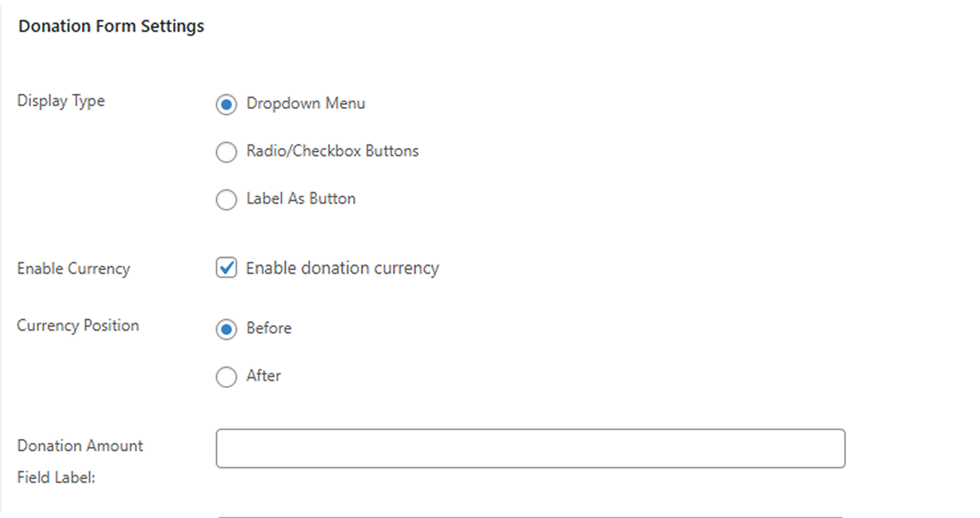Image resolution: width=980 pixels, height=518 pixels.
Task: Choose Radio/Checkbox Buttons display type
Action: tap(226, 152)
